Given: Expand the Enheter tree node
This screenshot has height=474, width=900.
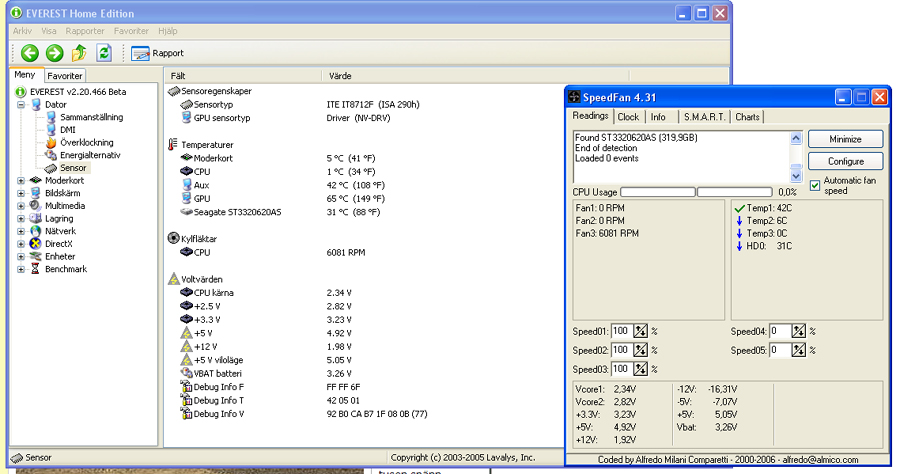Looking at the screenshot, I should point(21,257).
